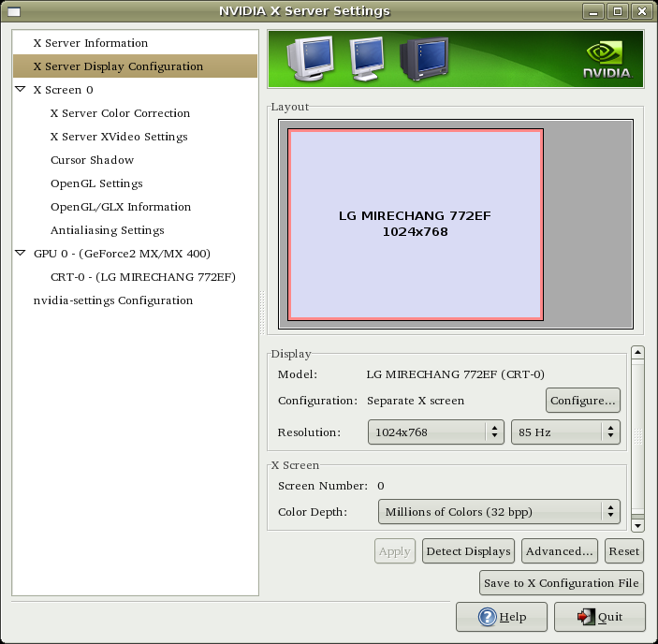Click the Screen Number value 0
The height and width of the screenshot is (644, 658).
pos(381,486)
